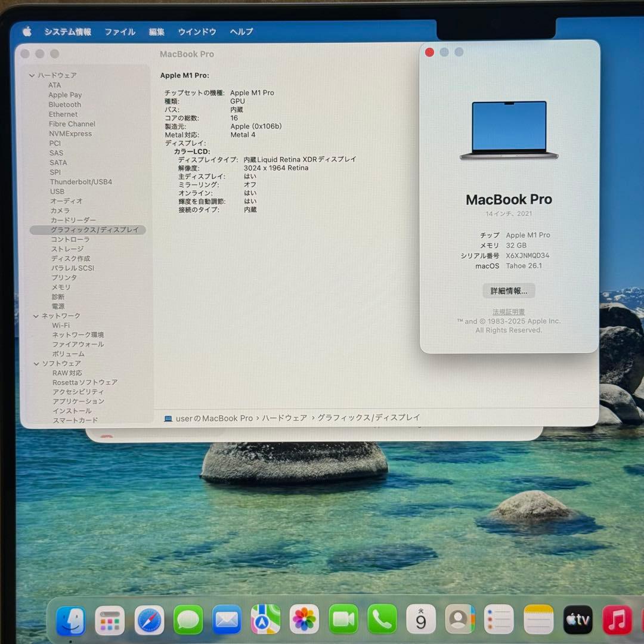Select SAS in the sidebar

click(x=56, y=153)
